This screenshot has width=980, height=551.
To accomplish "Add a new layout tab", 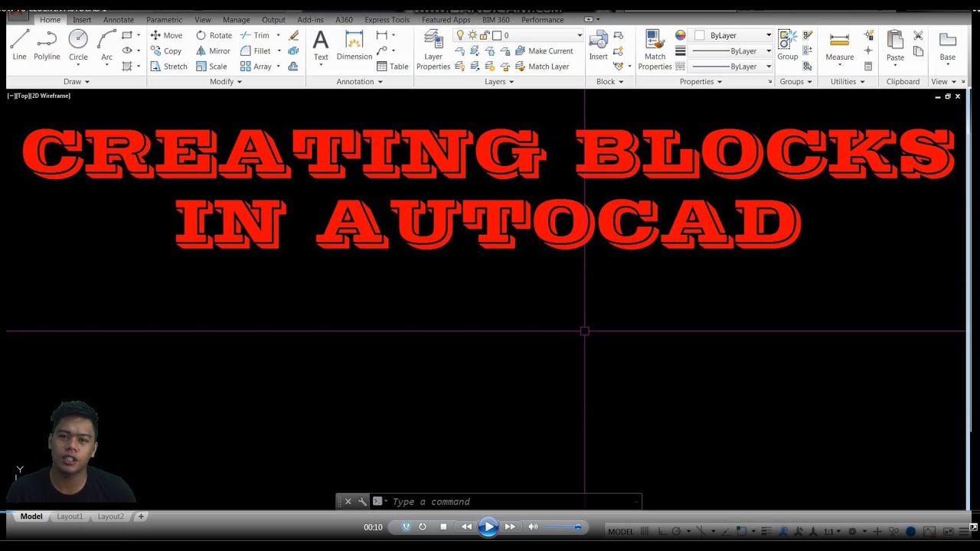I will [141, 517].
